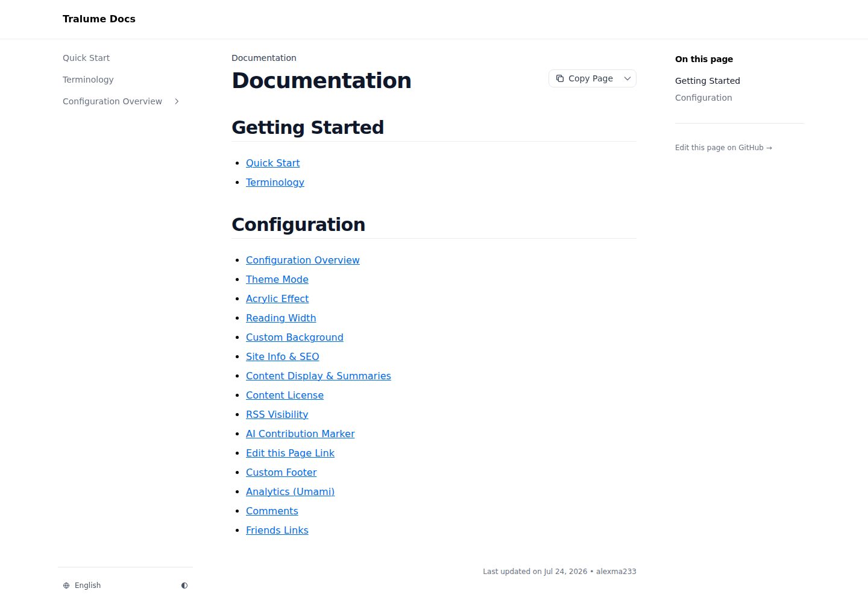Click the On this page heading
Image resolution: width=868 pixels, height=603 pixels.
click(704, 59)
